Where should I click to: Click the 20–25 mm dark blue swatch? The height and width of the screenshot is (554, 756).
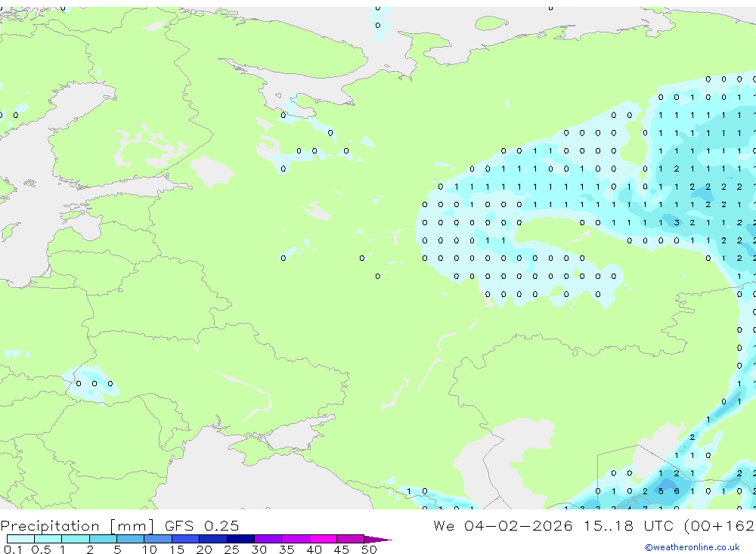coord(212,539)
